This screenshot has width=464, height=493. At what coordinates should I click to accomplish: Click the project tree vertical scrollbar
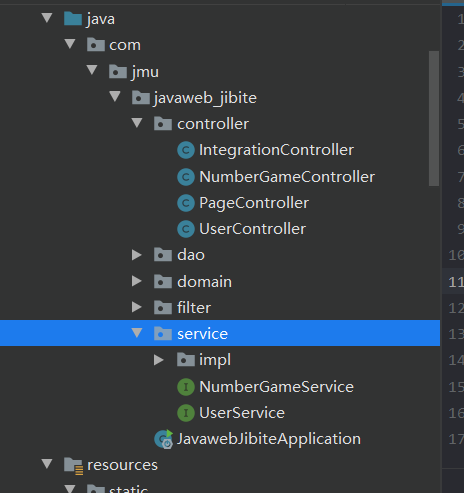pyautogui.click(x=434, y=118)
